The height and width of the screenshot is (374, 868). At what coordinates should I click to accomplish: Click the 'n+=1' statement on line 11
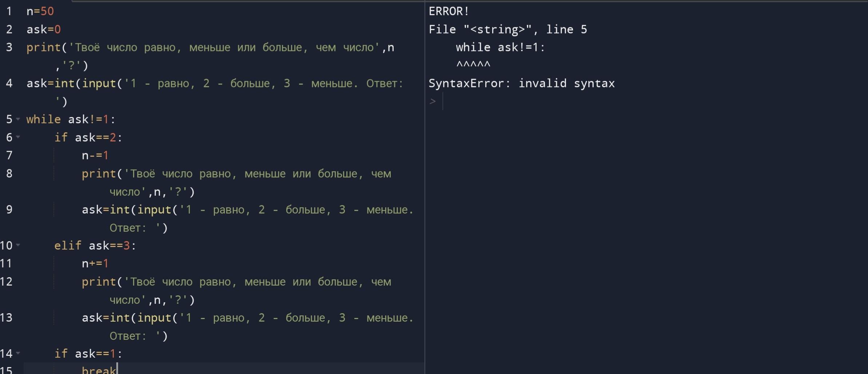pyautogui.click(x=95, y=263)
